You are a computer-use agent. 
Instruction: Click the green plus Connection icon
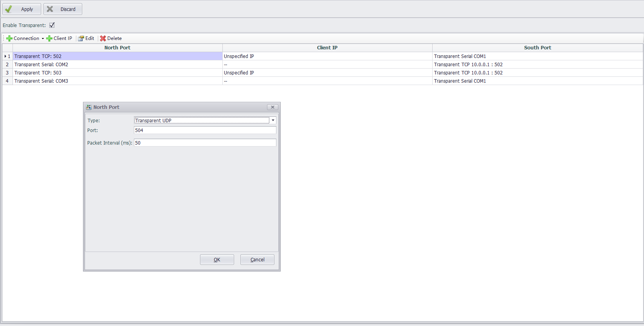coord(9,38)
